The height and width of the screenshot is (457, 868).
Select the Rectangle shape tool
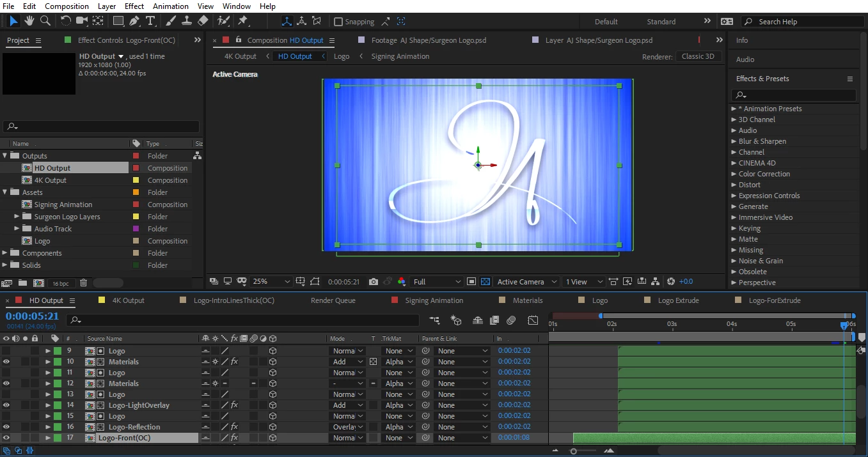(118, 21)
